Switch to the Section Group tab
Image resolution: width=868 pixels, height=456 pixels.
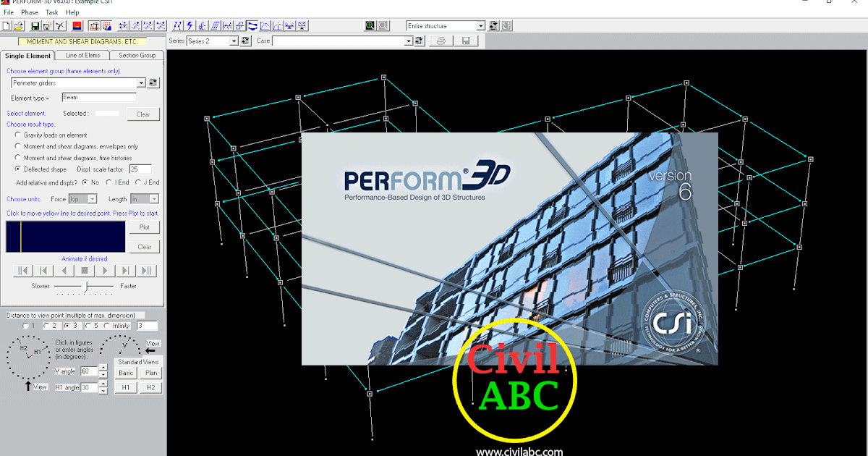(137, 55)
